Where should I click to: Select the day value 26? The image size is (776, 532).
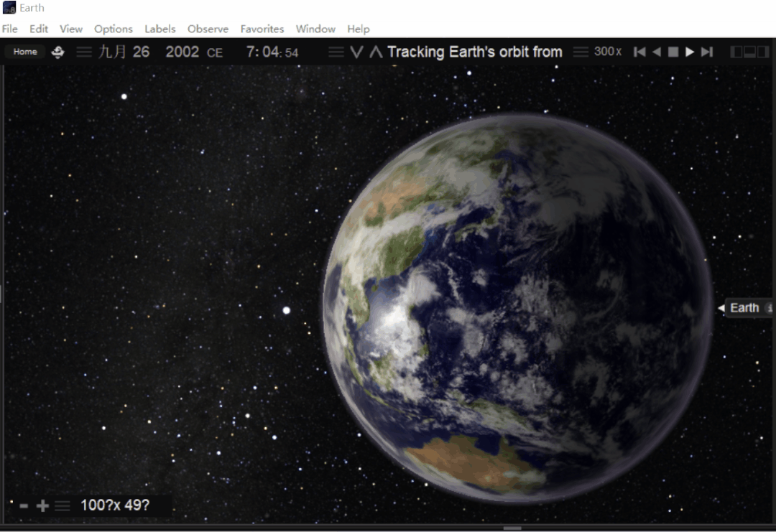coord(141,52)
